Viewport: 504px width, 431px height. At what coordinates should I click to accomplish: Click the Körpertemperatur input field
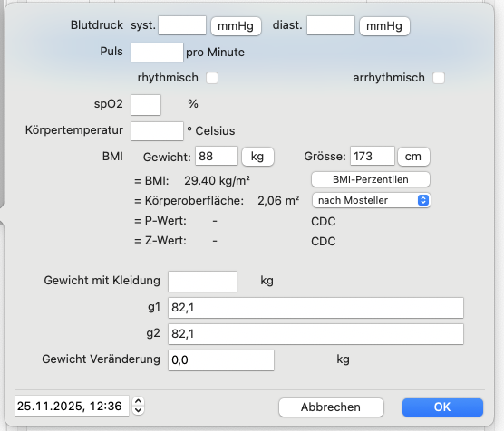pos(157,131)
